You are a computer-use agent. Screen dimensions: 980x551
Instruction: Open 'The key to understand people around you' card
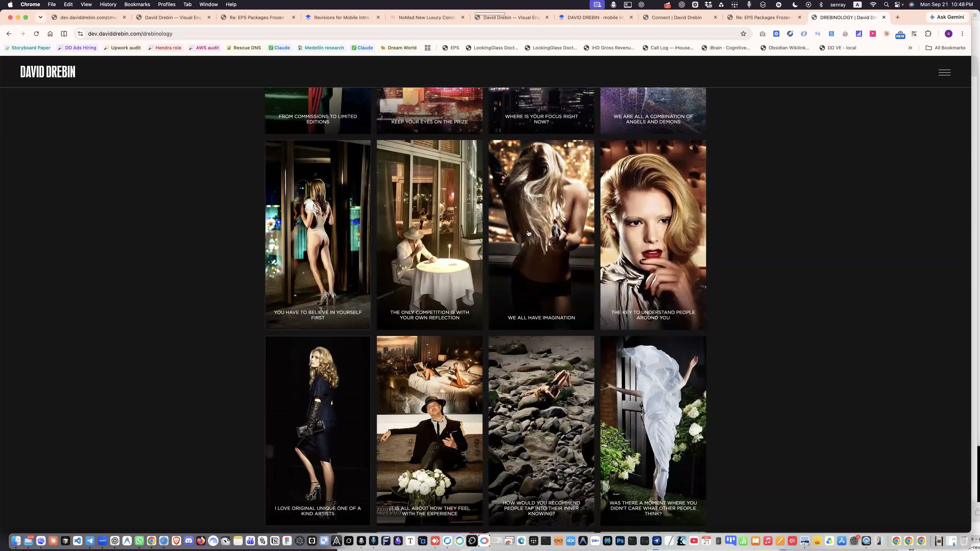[x=653, y=235]
